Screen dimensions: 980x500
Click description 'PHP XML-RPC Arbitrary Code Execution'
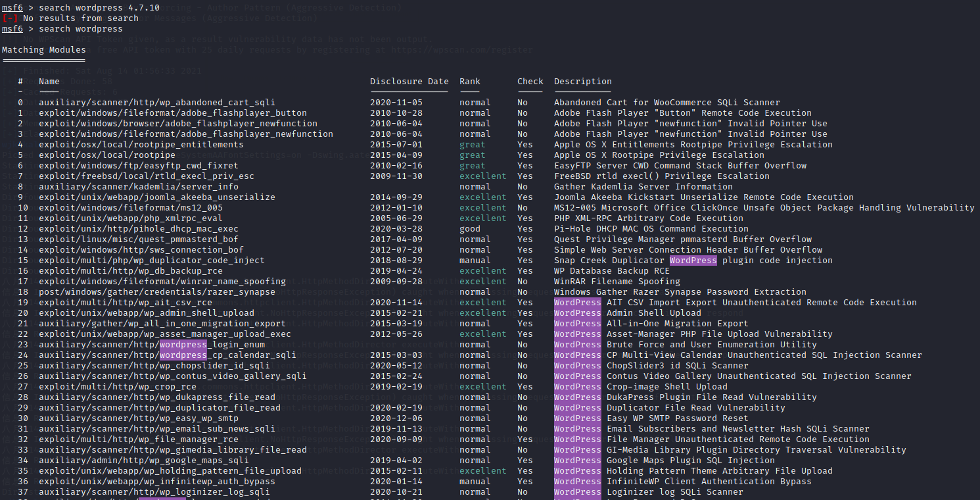(x=649, y=218)
